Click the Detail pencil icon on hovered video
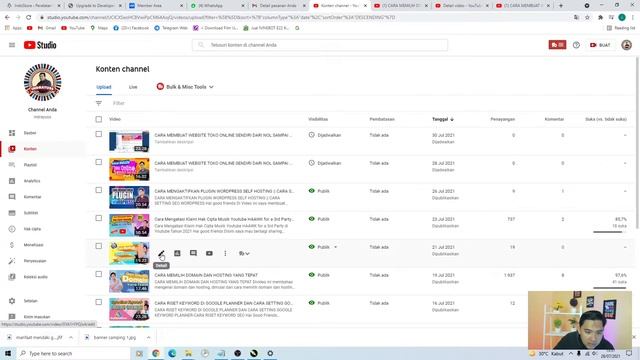The height and width of the screenshot is (360, 640). (x=161, y=253)
